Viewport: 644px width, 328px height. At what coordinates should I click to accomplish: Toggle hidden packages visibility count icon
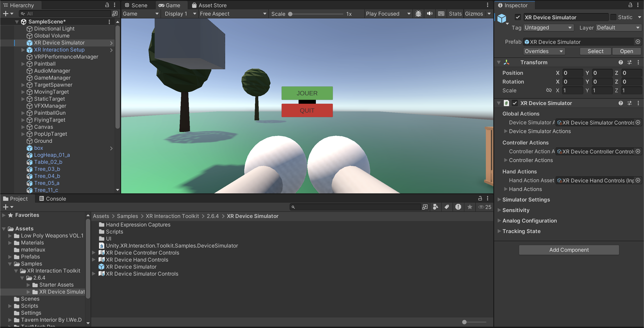[485, 207]
